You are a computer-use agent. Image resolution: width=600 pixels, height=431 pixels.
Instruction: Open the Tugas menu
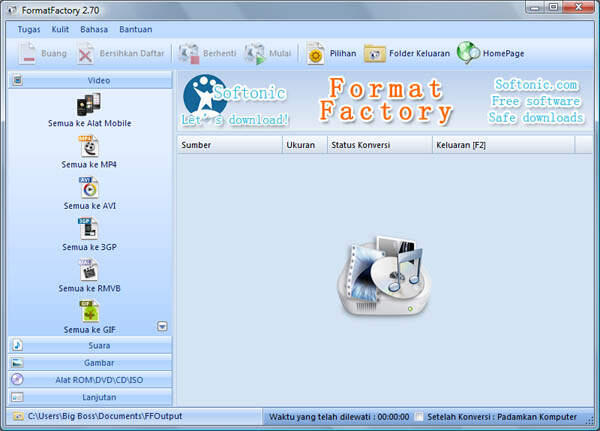29,29
